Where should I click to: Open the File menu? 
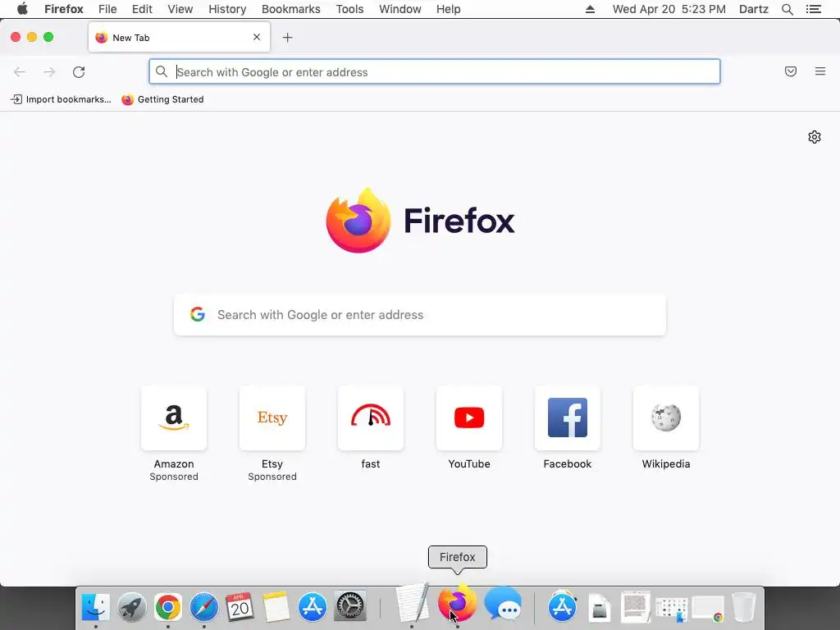coord(107,9)
